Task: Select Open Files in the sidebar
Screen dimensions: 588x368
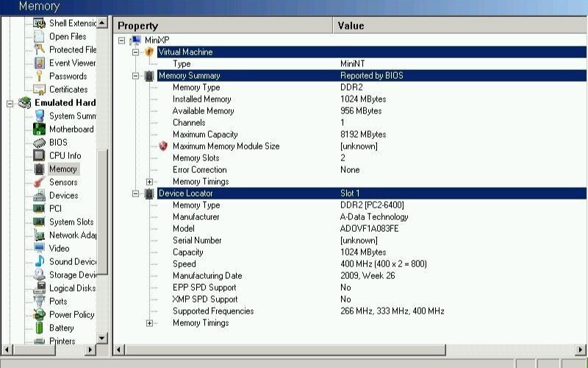Action: point(68,36)
